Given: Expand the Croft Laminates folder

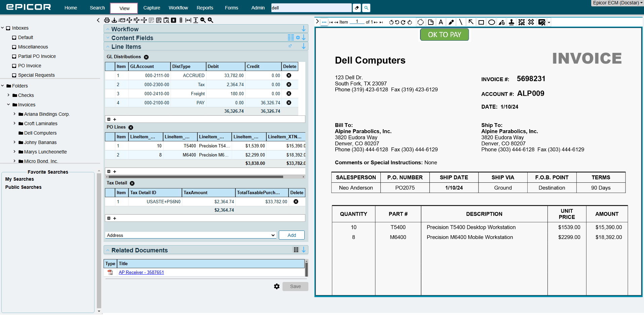Looking at the screenshot, I should click(14, 123).
